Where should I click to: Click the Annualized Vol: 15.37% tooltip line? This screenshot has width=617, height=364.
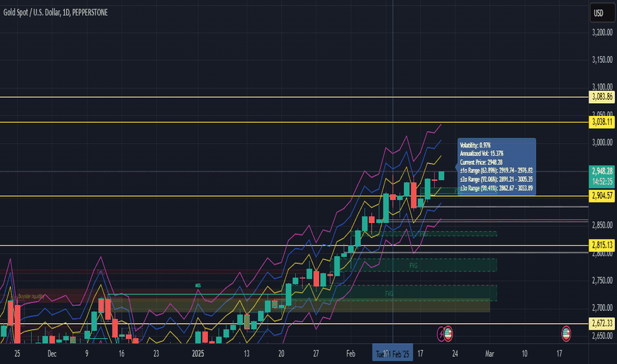pos(482,154)
